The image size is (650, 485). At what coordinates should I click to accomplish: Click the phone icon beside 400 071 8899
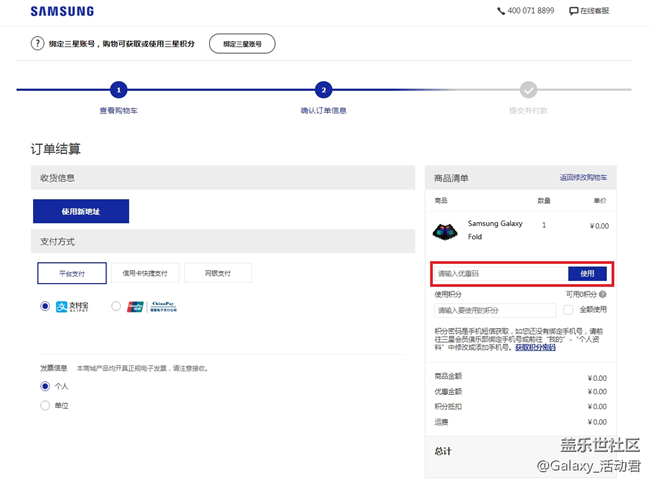(x=501, y=11)
